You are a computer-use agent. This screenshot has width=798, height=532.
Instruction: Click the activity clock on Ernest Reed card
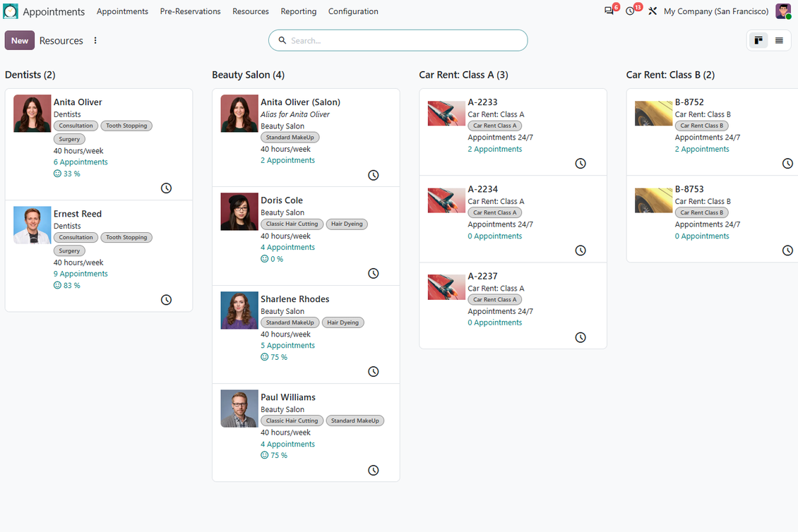pos(166,300)
